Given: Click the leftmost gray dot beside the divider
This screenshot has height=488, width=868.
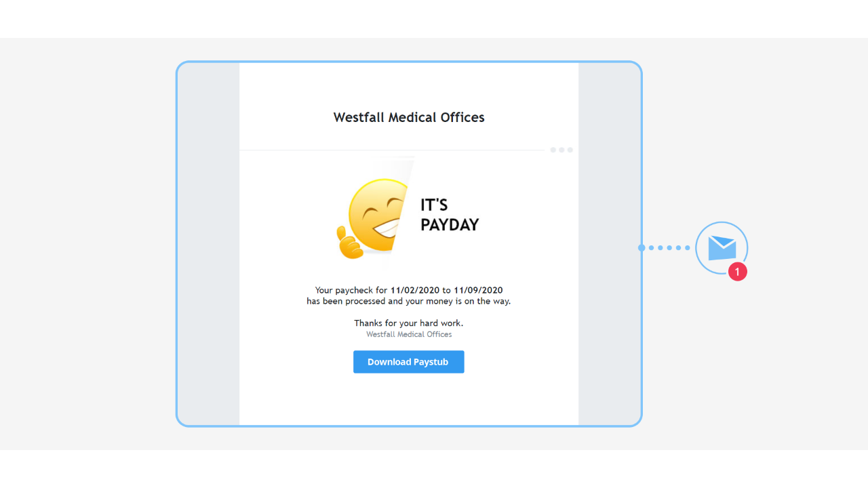Looking at the screenshot, I should tap(553, 150).
